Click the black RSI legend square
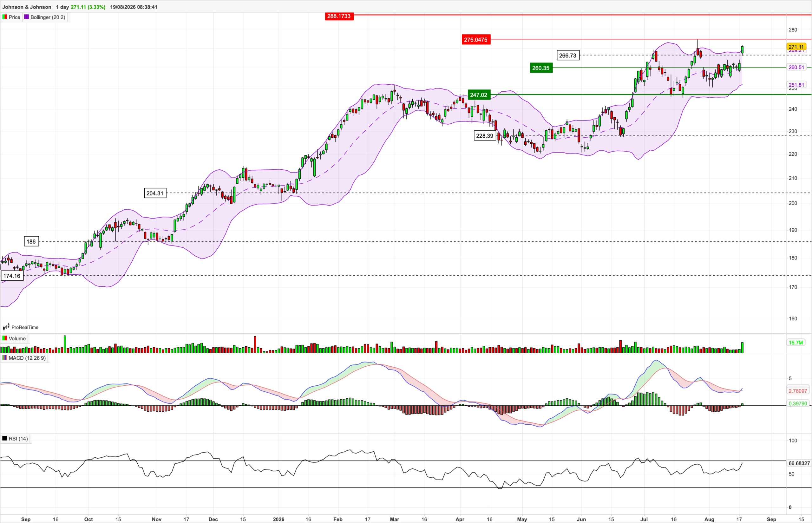Image resolution: width=812 pixels, height=523 pixels. [4, 438]
